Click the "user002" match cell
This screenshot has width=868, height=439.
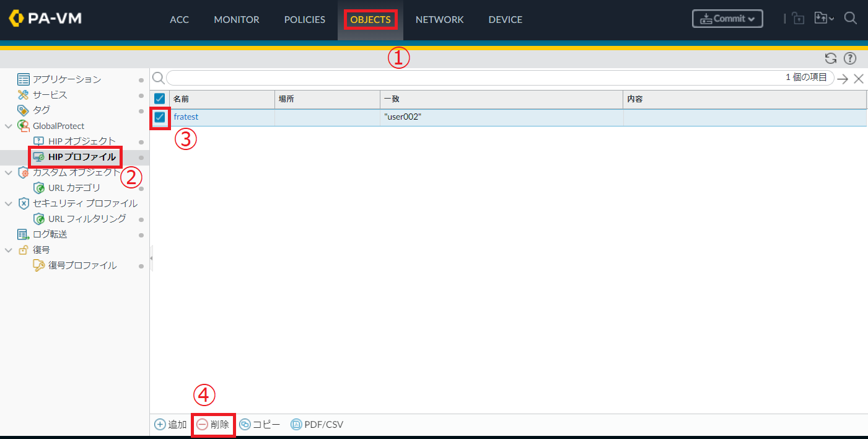pos(403,117)
